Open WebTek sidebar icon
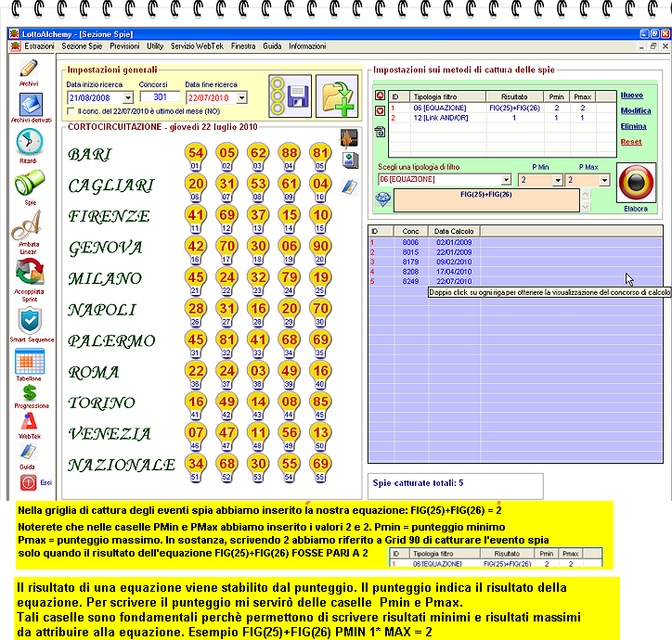The width and height of the screenshot is (672, 640). (29, 422)
